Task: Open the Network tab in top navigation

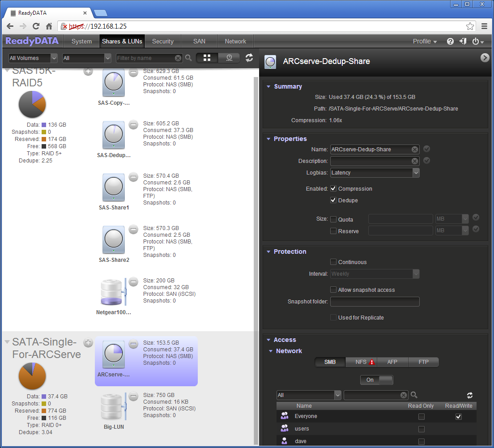Action: click(x=235, y=41)
